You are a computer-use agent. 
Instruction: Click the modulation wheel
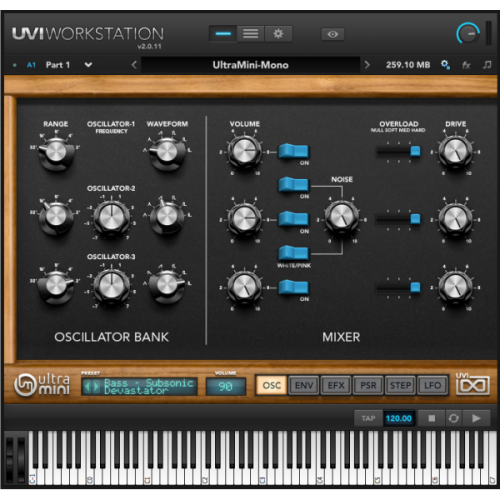coord(21,460)
